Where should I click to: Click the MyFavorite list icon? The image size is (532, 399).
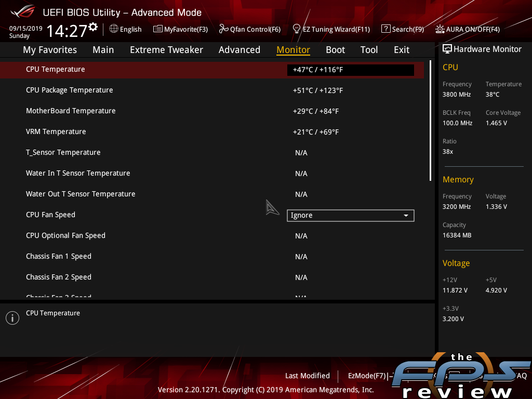point(158,29)
